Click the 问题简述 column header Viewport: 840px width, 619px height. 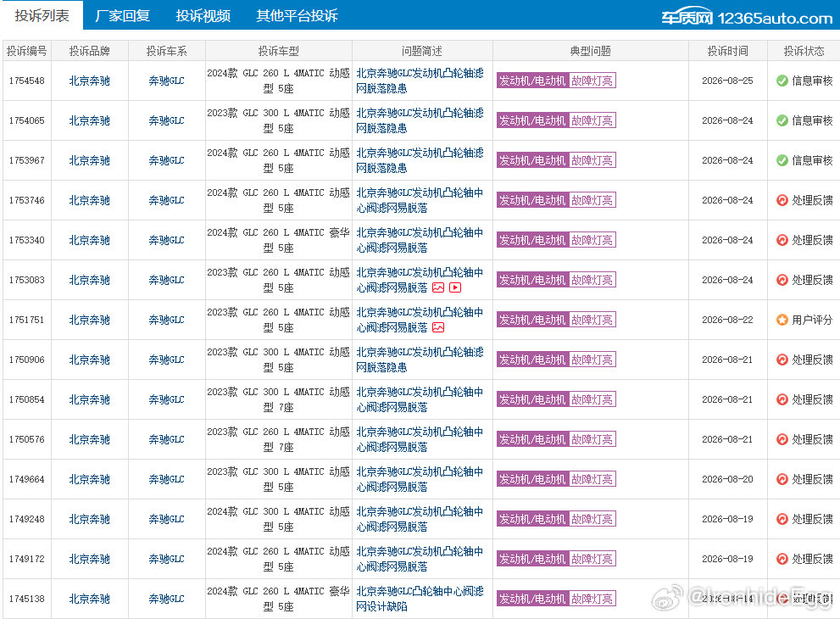422,51
